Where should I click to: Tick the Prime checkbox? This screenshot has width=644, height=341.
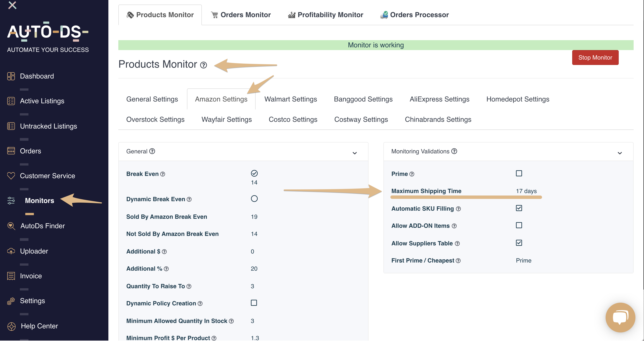(519, 173)
